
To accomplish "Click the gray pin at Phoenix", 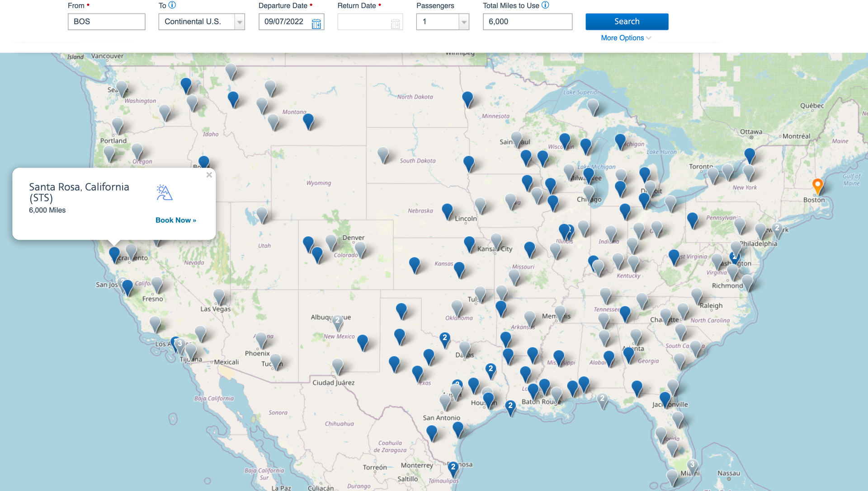I will pyautogui.click(x=261, y=340).
